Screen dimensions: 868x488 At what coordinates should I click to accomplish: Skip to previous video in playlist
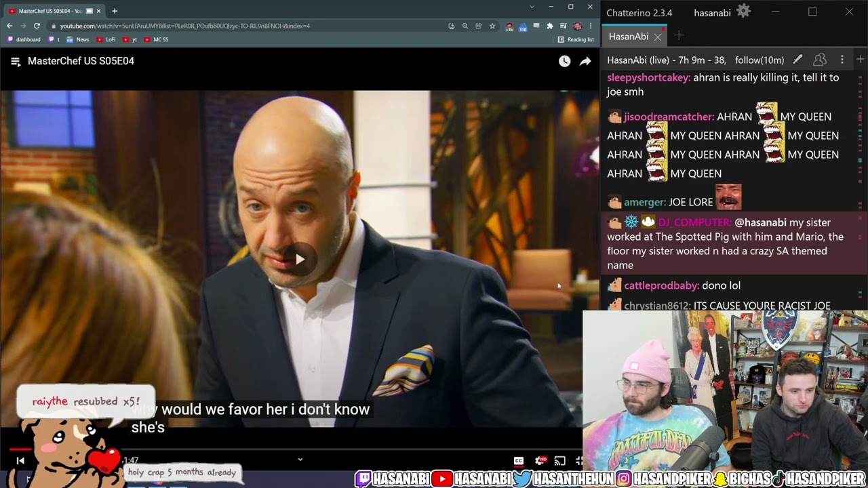point(20,460)
